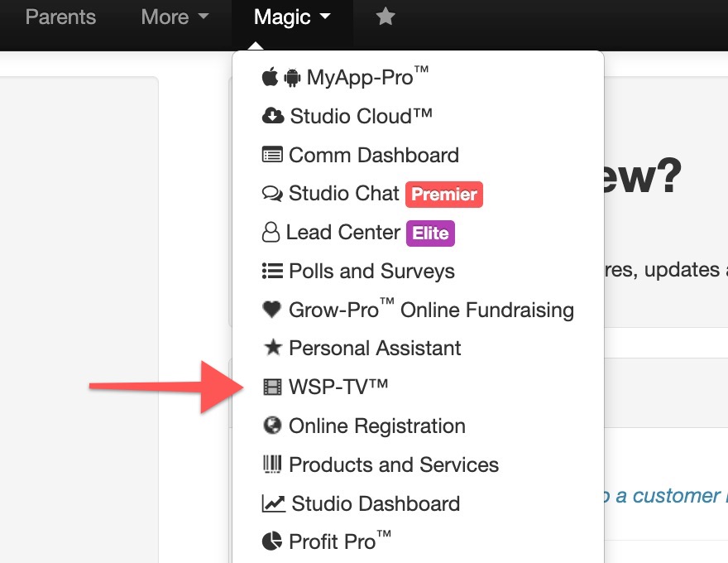
Task: Click the barcode icon for Products and Services
Action: (272, 464)
